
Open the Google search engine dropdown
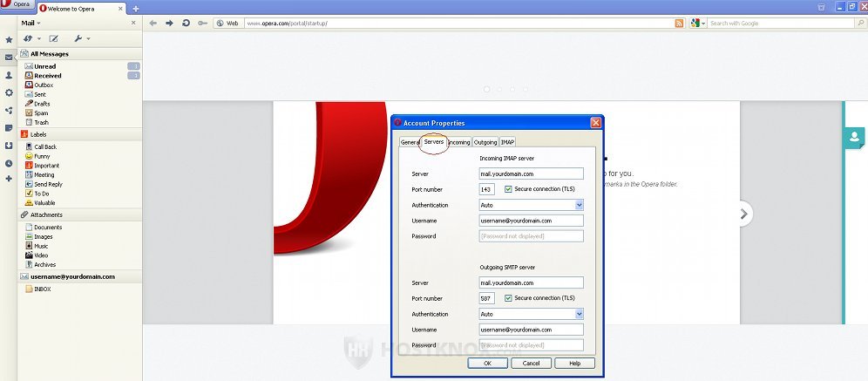tap(698, 24)
